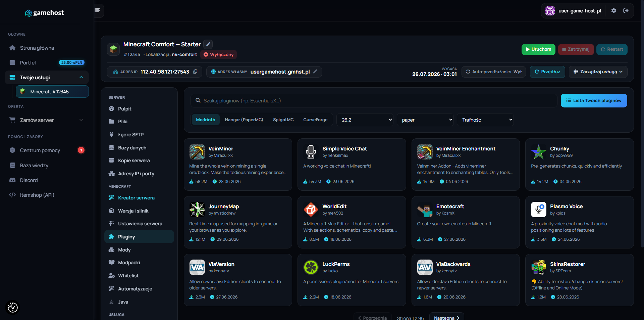The image size is (644, 320).
Task: Expand Zamów serwer menu
Action: [x=47, y=120]
